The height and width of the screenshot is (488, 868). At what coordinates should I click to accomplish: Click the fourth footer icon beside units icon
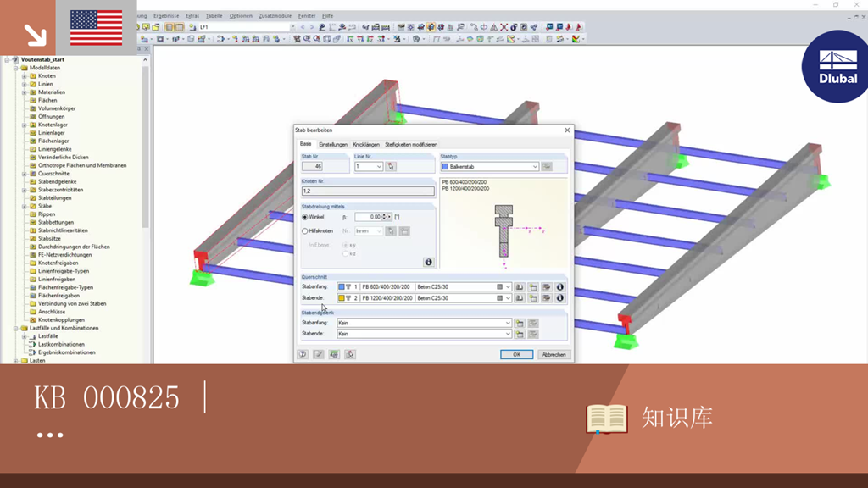pos(350,355)
